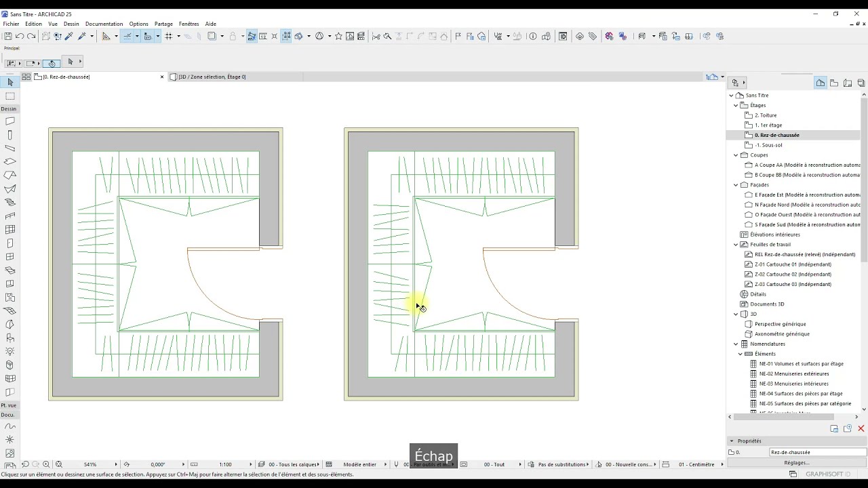Undo the last action
The image size is (868, 488).
click(20, 37)
